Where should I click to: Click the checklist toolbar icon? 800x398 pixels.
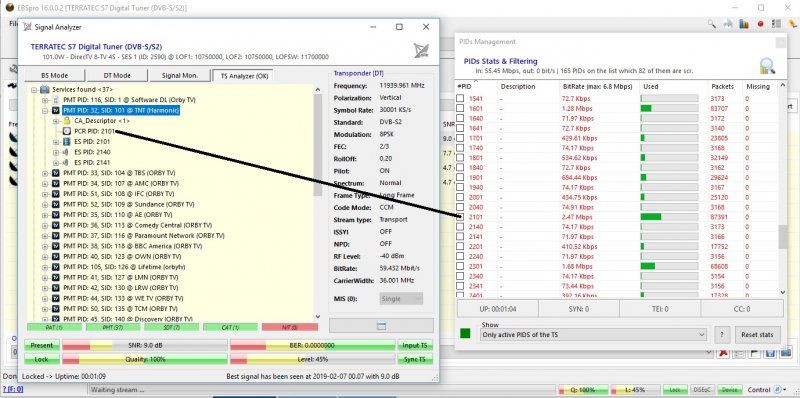(777, 23)
